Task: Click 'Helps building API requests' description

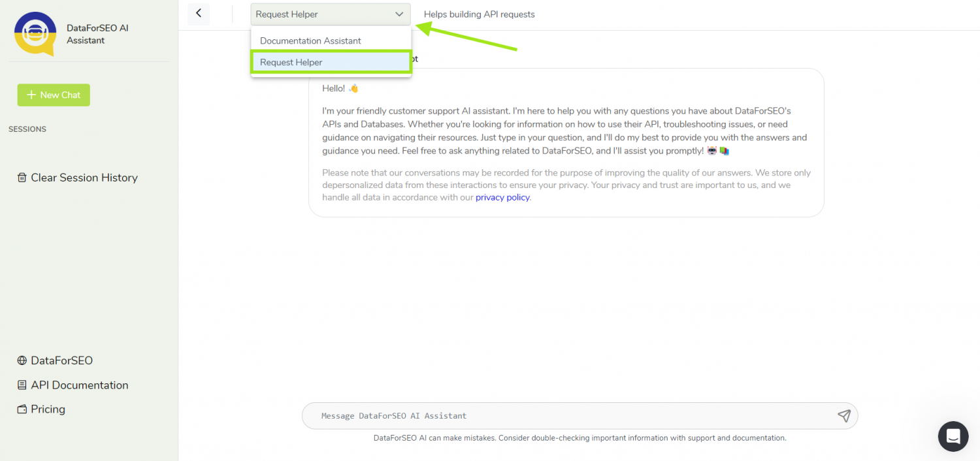Action: [479, 14]
